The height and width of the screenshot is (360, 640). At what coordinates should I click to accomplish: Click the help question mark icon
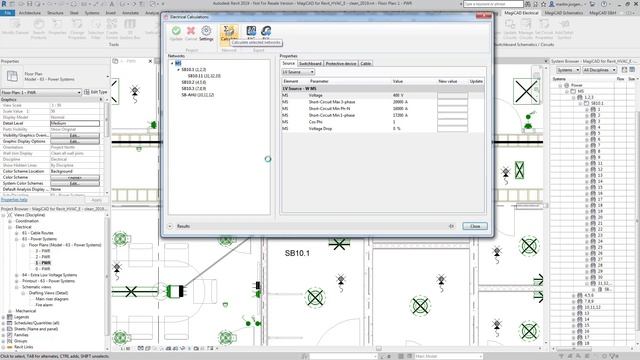(604, 4)
